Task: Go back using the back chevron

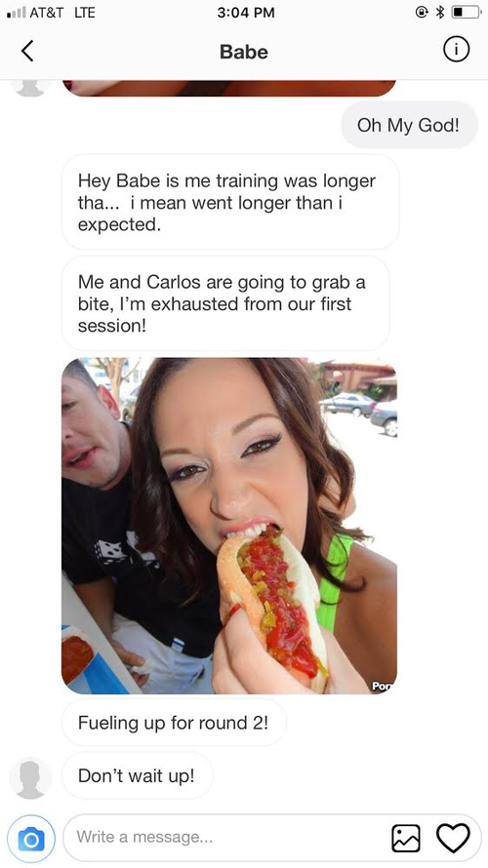Action: tap(27, 51)
